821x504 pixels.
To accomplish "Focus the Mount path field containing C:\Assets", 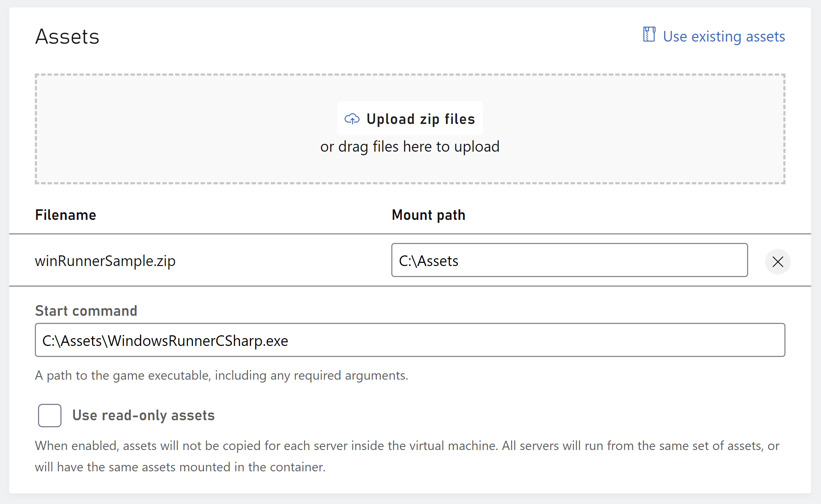I will coord(569,260).
